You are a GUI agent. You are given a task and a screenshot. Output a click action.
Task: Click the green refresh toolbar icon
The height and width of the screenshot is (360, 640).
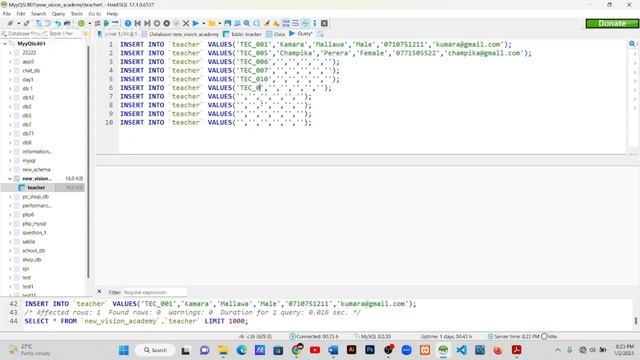click(x=81, y=23)
